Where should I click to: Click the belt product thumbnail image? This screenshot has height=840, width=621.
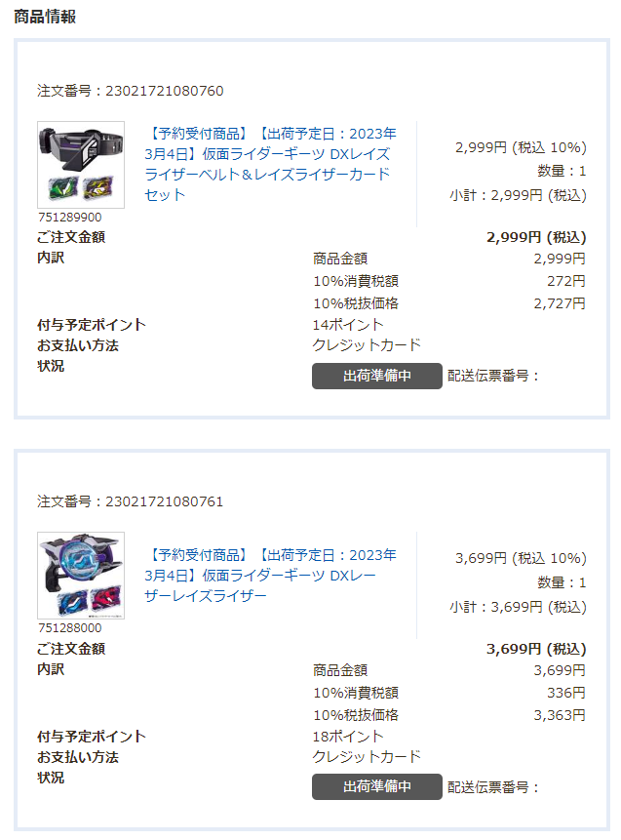78,164
